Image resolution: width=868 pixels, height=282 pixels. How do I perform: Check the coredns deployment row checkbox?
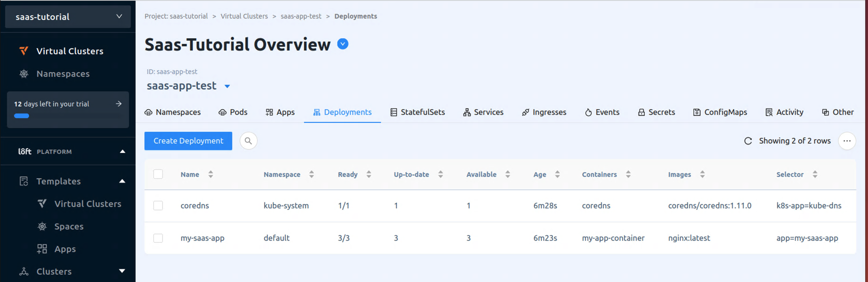(158, 205)
